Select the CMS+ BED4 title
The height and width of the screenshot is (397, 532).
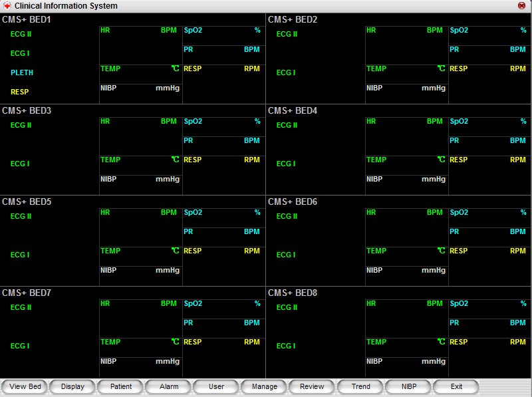click(293, 110)
